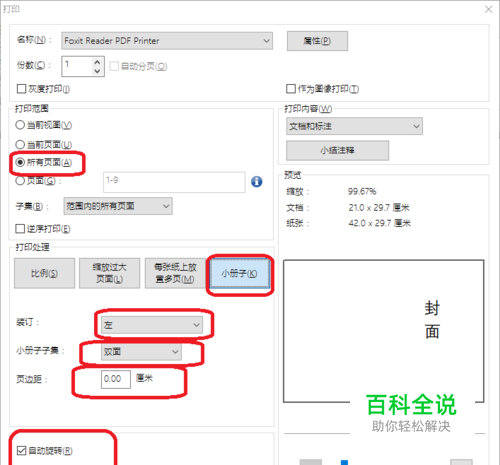500x465 pixels.
Task: Increase copies with the up arrow
Action: coord(97,62)
